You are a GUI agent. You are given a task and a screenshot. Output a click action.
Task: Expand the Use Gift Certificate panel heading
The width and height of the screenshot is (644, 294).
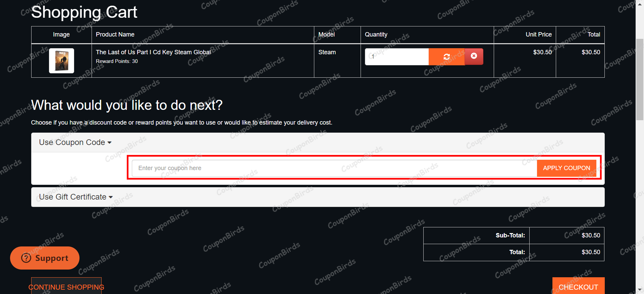tap(73, 197)
